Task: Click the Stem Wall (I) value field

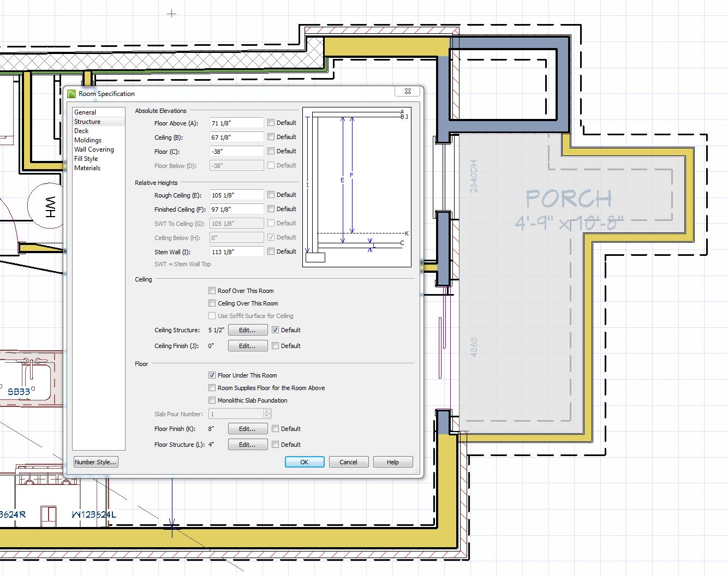Action: (236, 252)
